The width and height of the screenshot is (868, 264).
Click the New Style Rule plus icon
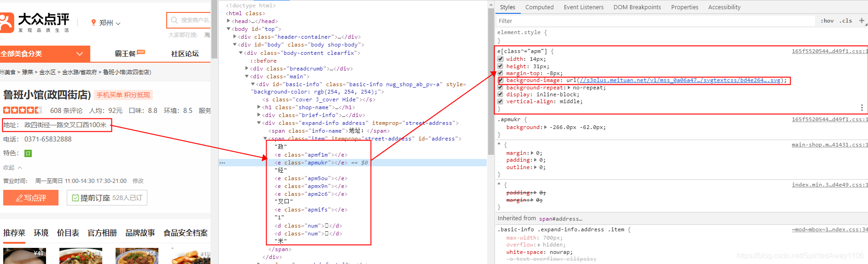pyautogui.click(x=862, y=21)
